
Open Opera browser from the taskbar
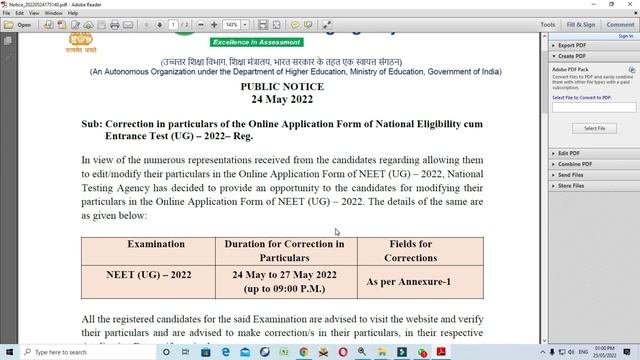(x=343, y=352)
